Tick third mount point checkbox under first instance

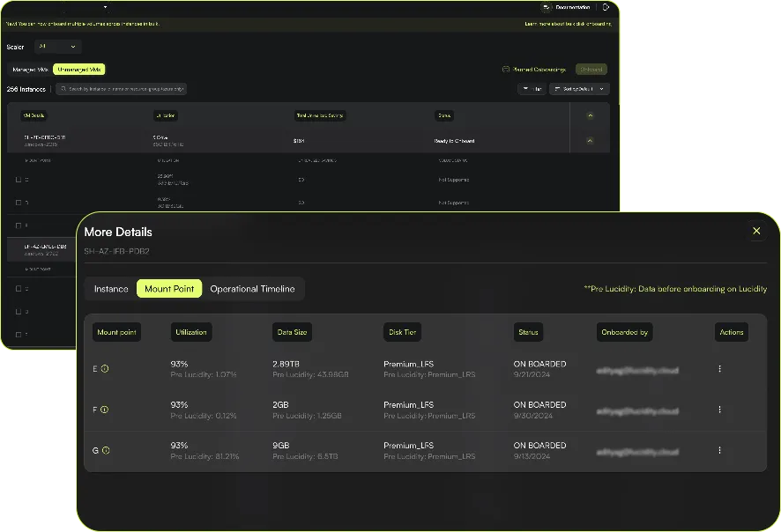tap(19, 225)
